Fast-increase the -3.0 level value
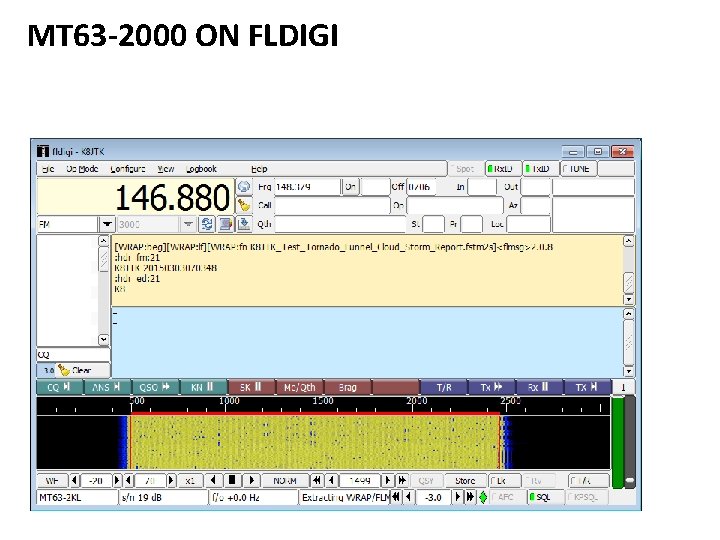 [470, 497]
